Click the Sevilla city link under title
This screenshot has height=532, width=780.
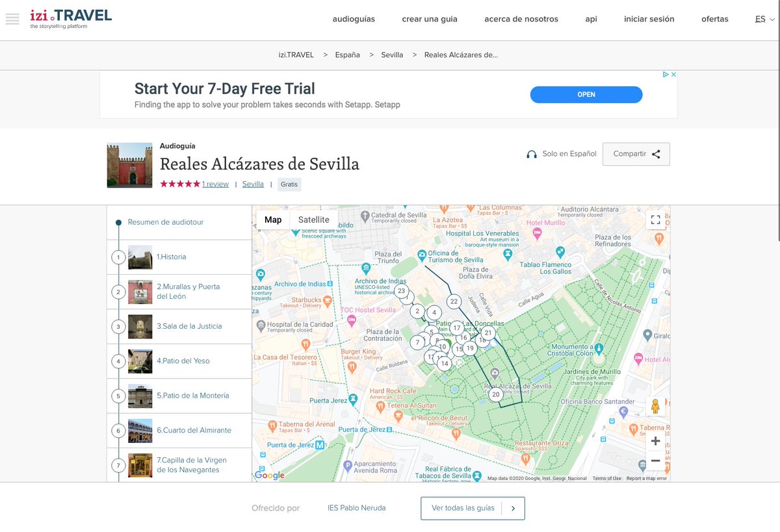point(253,184)
